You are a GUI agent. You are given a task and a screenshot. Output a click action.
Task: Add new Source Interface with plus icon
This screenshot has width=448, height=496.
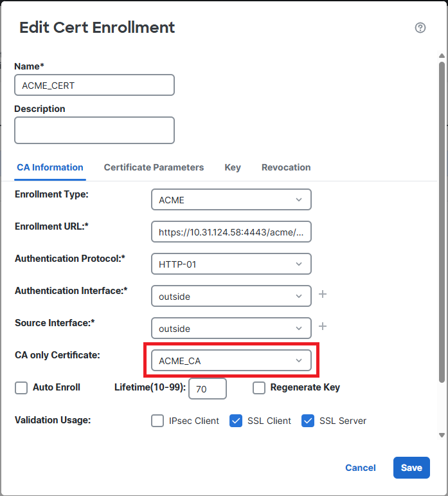click(x=323, y=326)
